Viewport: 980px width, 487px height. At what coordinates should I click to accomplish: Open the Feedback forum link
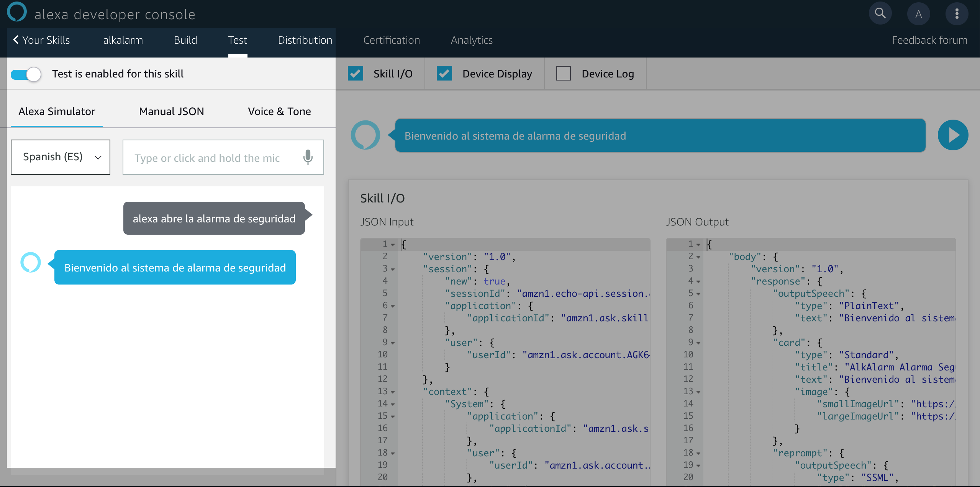tap(929, 40)
